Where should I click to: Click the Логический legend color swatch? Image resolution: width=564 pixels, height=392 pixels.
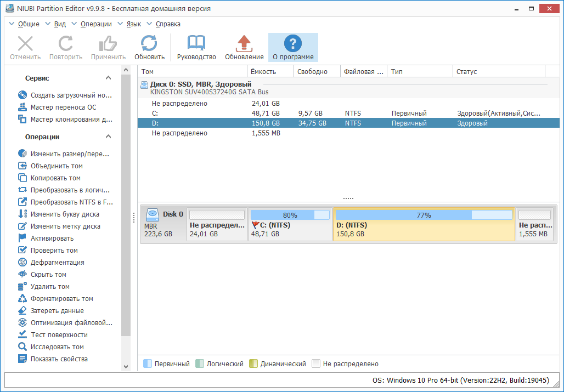(200, 363)
